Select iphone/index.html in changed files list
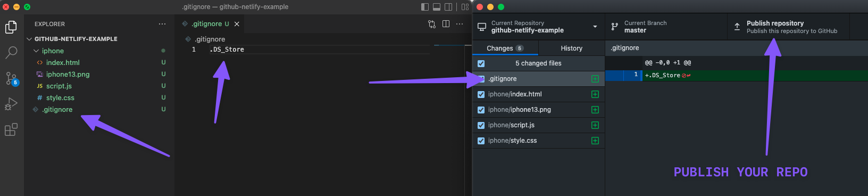 point(539,94)
